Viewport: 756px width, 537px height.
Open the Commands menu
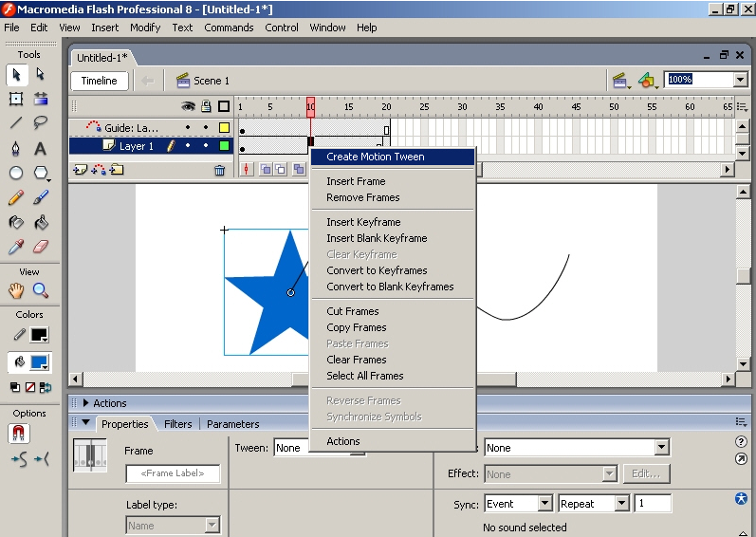point(229,28)
